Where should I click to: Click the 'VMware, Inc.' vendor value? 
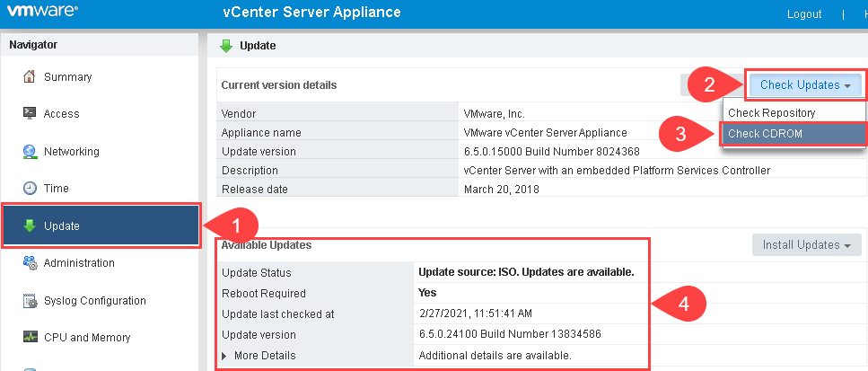(494, 114)
